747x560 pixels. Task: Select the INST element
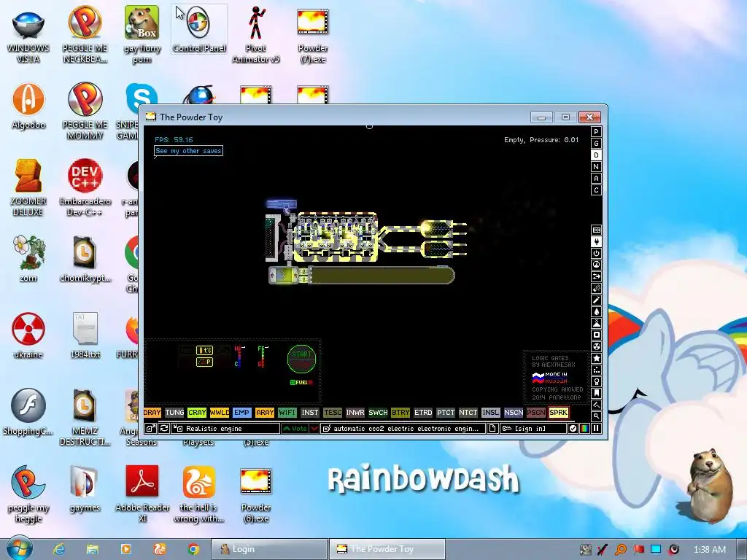click(309, 413)
